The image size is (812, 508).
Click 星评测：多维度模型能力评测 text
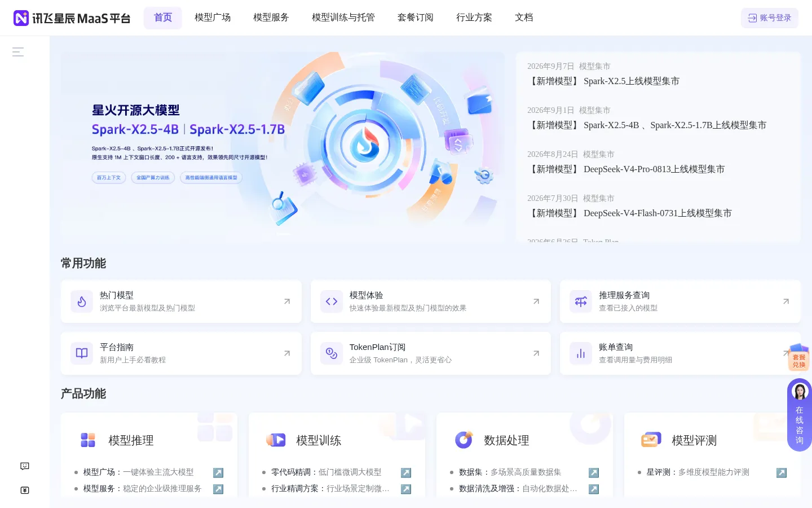[x=698, y=472]
